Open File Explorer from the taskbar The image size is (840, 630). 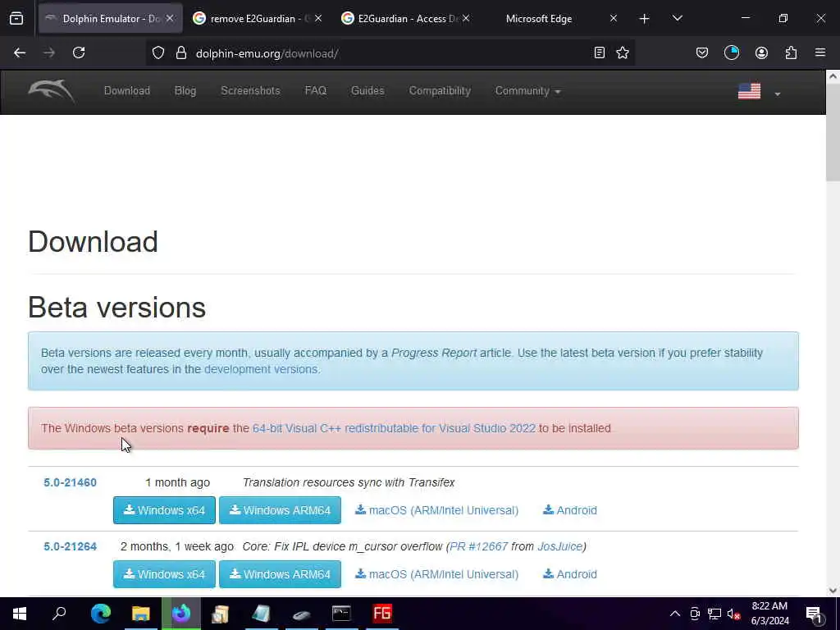point(141,614)
